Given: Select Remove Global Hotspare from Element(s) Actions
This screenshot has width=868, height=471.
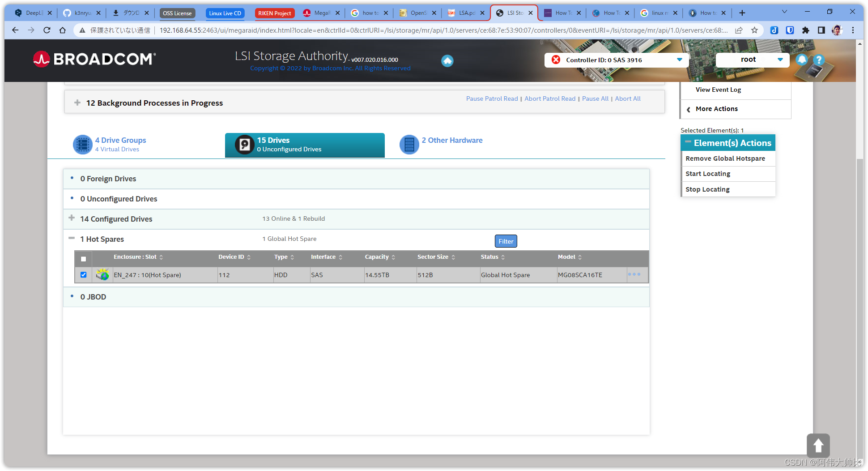Looking at the screenshot, I should 725,158.
